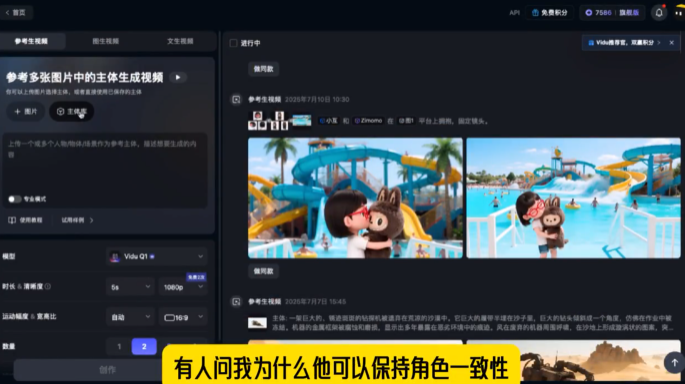The image size is (685, 384).
Task: Click the Zimomo subject tag in prompt
Action: click(368, 121)
